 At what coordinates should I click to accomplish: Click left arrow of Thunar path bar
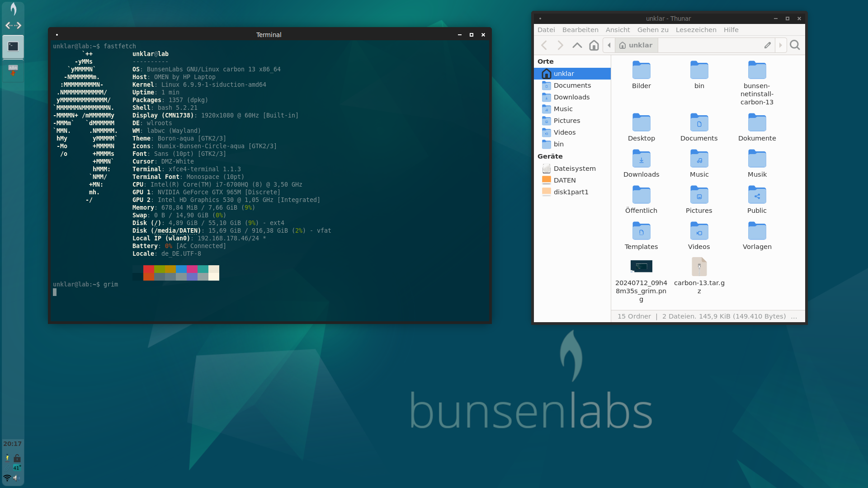609,45
